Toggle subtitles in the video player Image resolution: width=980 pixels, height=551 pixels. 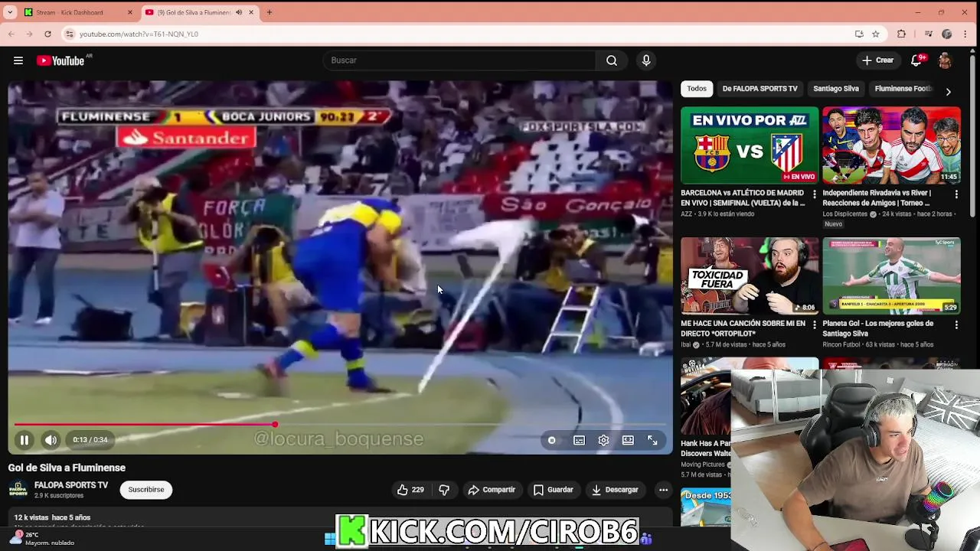click(579, 440)
